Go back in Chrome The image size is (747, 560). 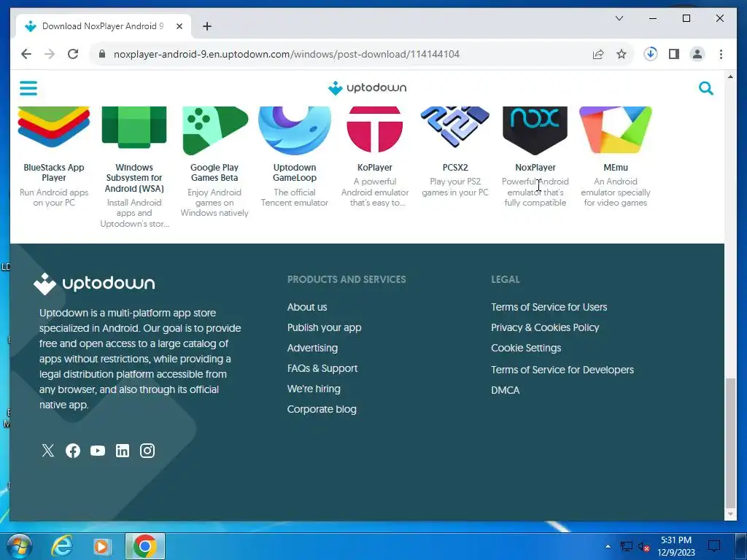[x=26, y=54]
